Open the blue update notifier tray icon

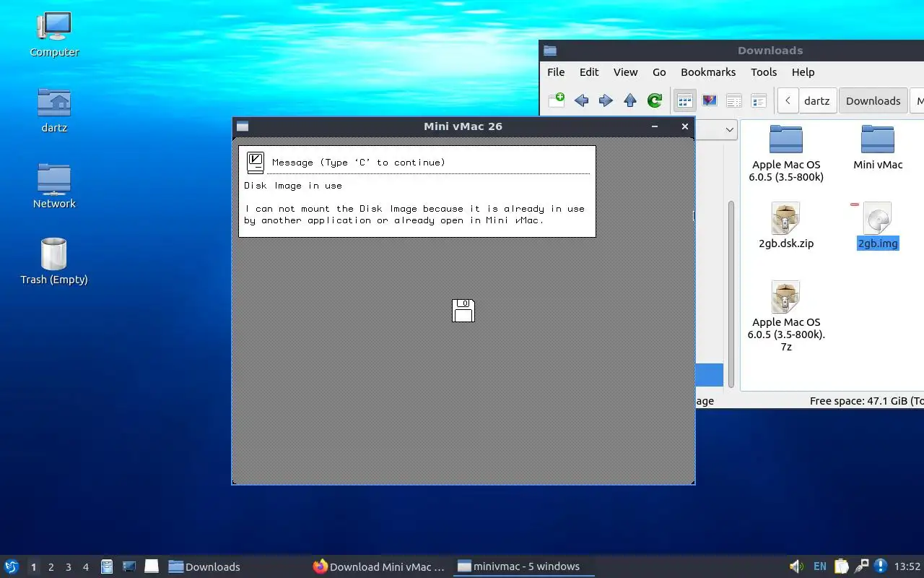tap(881, 566)
